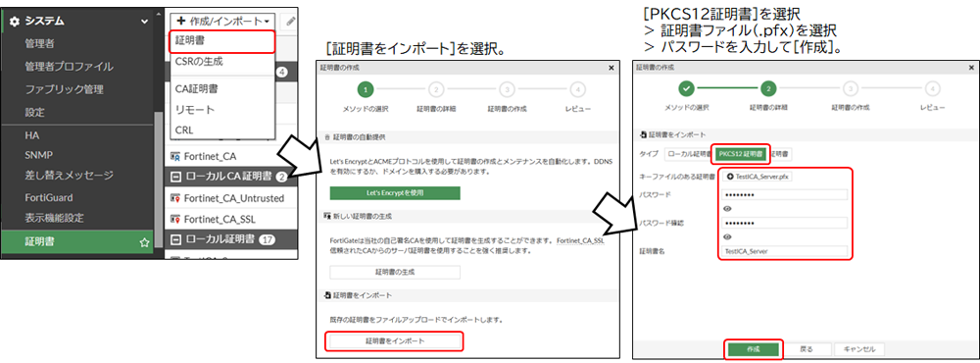
Task: Show the パスワード確認 contents via eye icon
Action: (x=727, y=236)
